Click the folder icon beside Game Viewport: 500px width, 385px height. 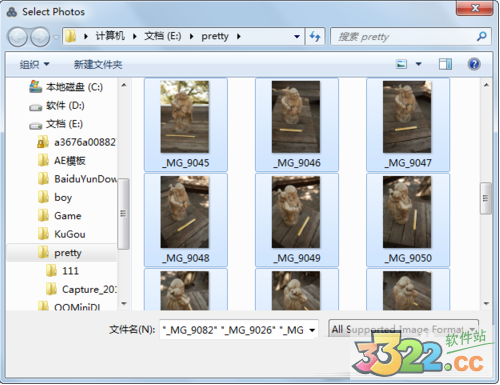pyautogui.click(x=43, y=216)
